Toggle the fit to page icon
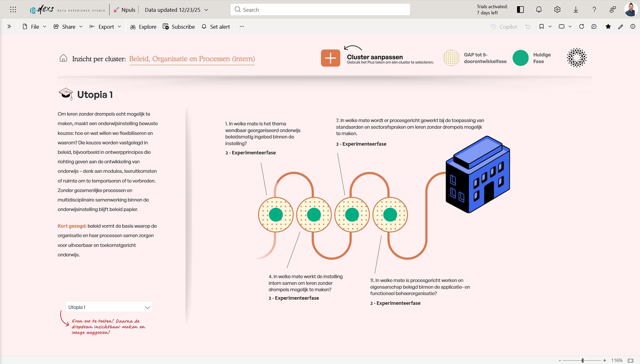The image size is (640, 364). tap(630, 360)
